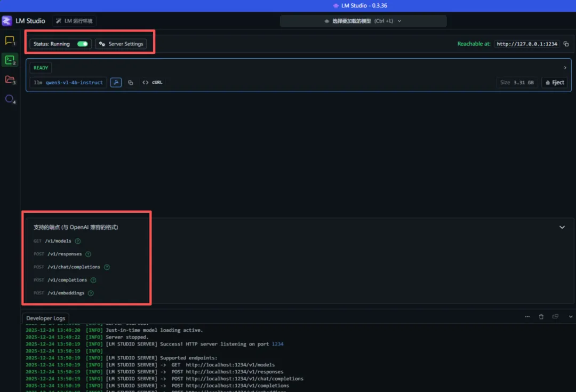The height and width of the screenshot is (392, 576).
Task: Open the My Models folder sidebar icon
Action: click(10, 79)
